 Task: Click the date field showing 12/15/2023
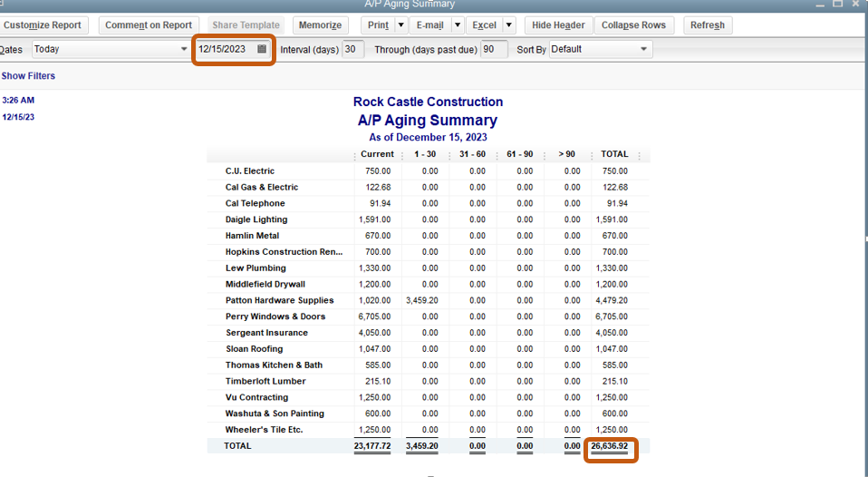tap(223, 49)
